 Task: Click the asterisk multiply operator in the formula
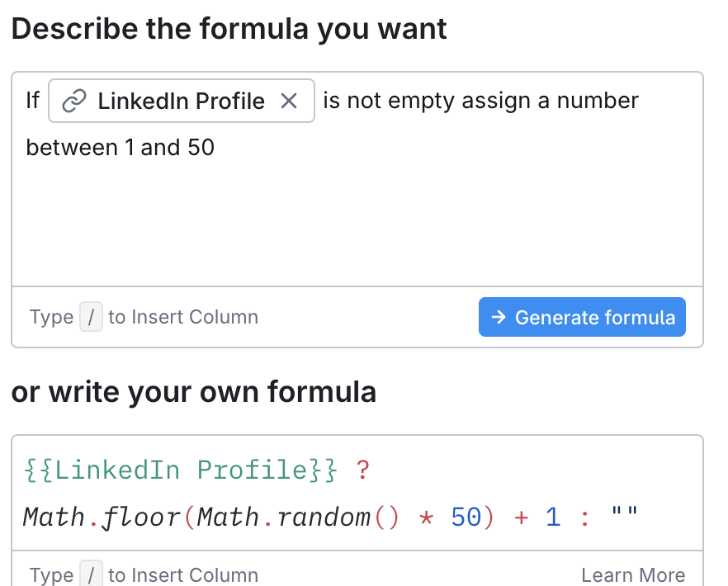tap(426, 518)
